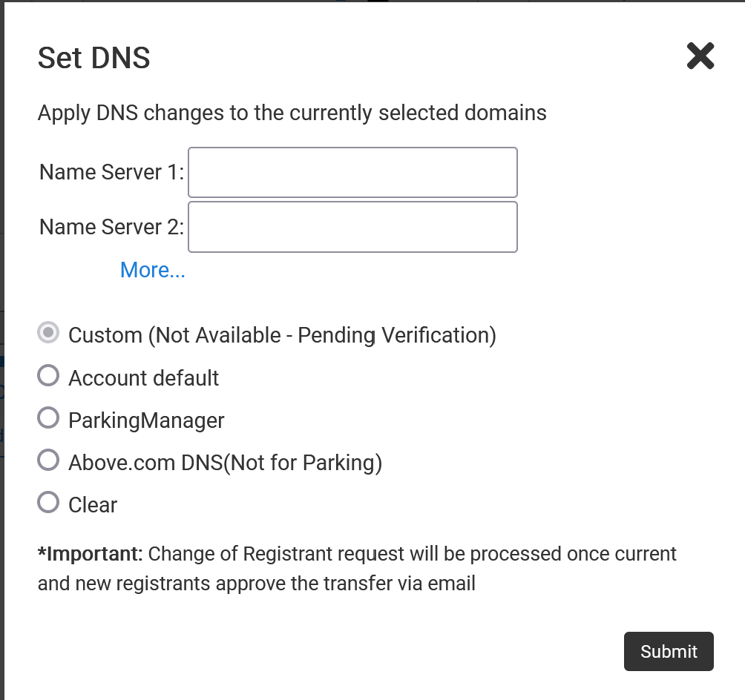Screen dimensions: 745x700
Task: Click the "Name Server 2:" label
Action: coord(111,227)
